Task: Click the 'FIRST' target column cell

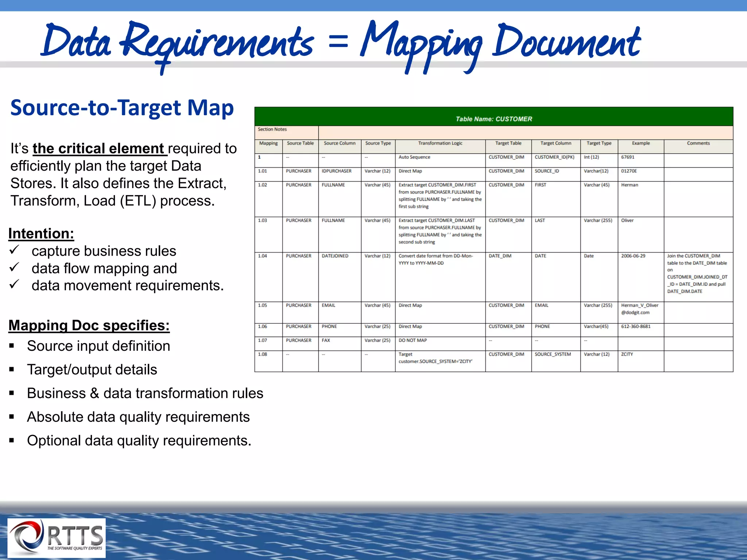Action: 556,199
